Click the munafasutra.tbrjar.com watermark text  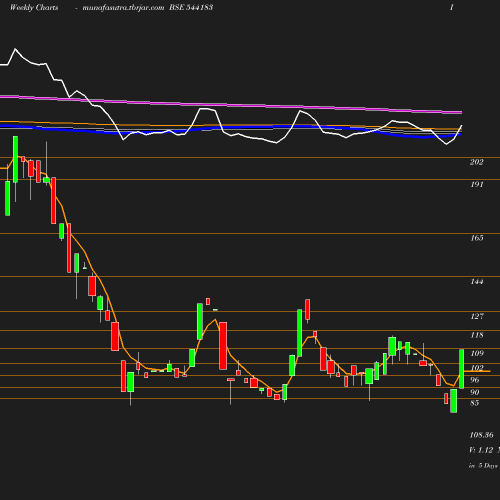coord(123,7)
